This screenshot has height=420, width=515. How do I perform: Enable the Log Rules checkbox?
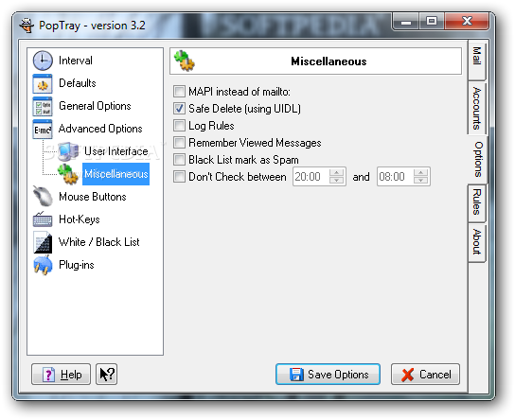tap(179, 126)
